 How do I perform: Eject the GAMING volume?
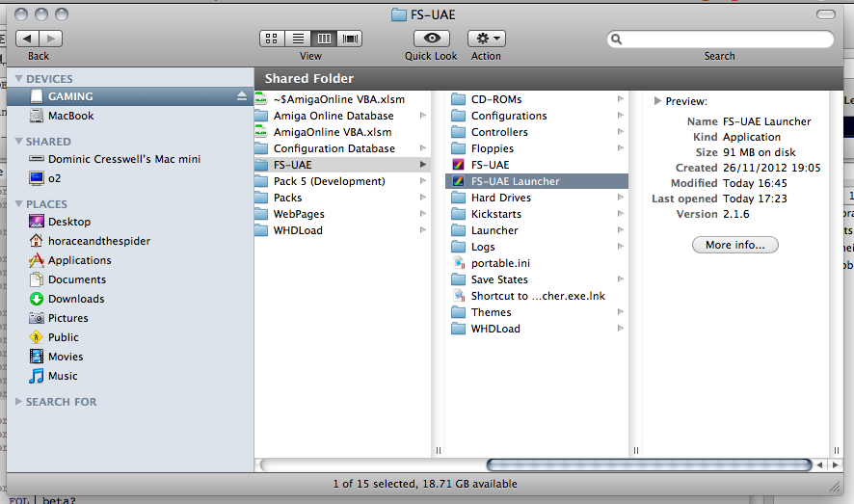pos(242,96)
